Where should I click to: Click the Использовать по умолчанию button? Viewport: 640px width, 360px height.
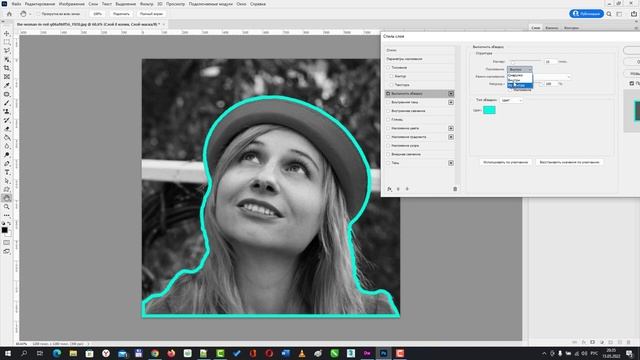(x=505, y=162)
